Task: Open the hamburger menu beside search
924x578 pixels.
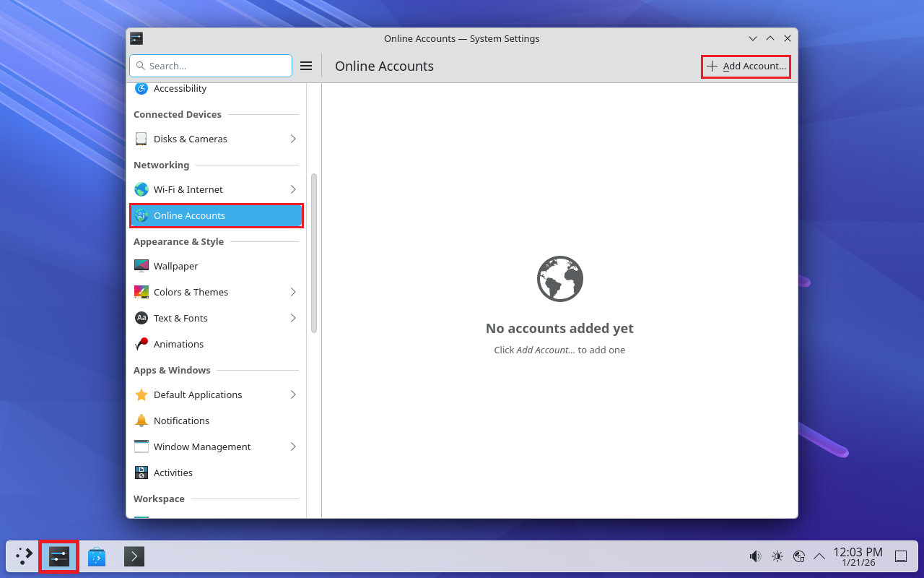Action: pos(306,66)
